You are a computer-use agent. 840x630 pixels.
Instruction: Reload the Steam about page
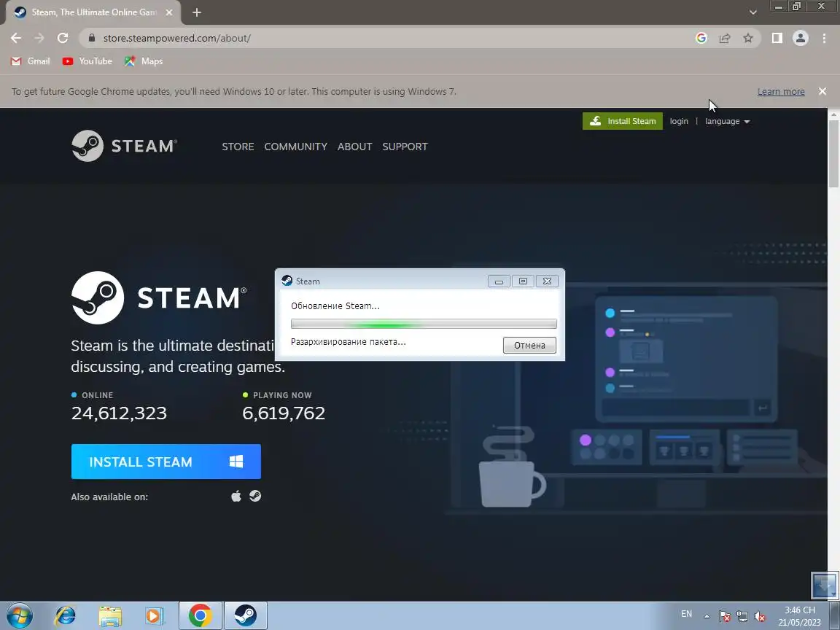(63, 38)
